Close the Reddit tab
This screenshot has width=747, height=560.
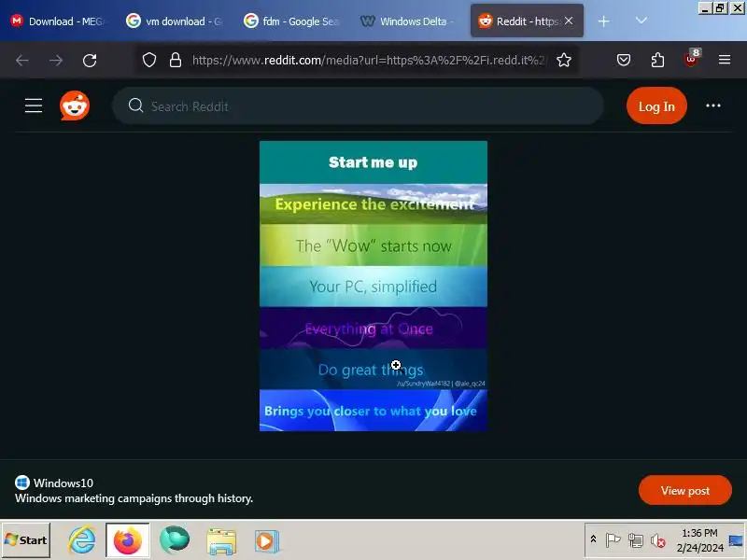point(569,21)
